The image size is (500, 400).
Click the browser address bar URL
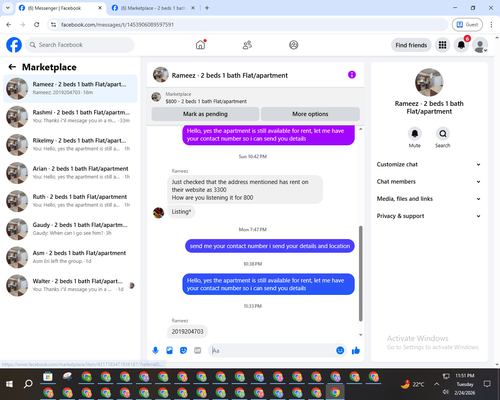click(x=117, y=25)
